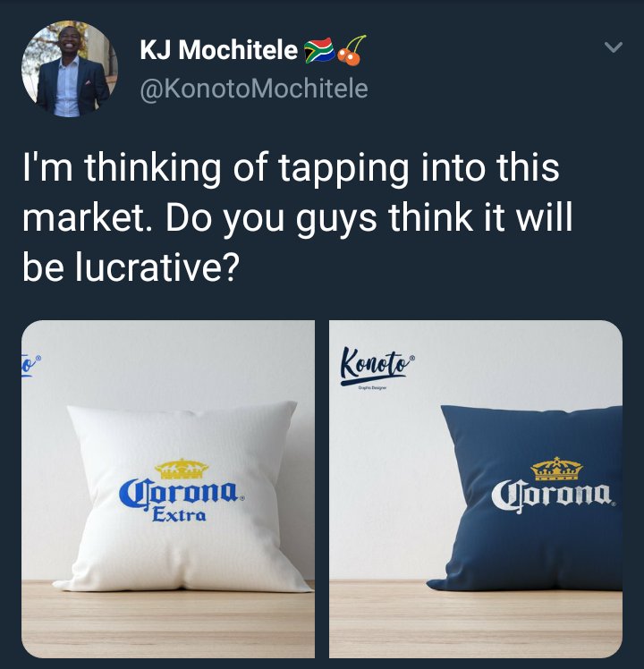
Task: Click the South Africa flag emoji
Action: pos(318,50)
